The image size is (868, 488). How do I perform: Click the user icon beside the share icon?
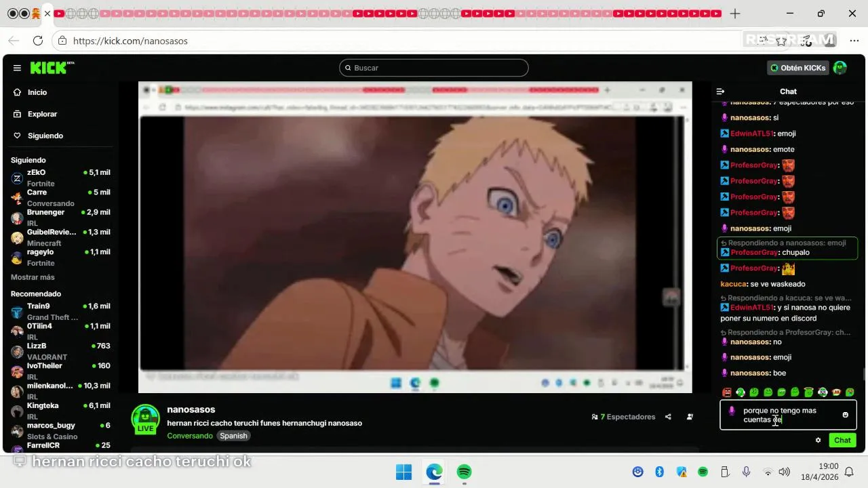[690, 417]
